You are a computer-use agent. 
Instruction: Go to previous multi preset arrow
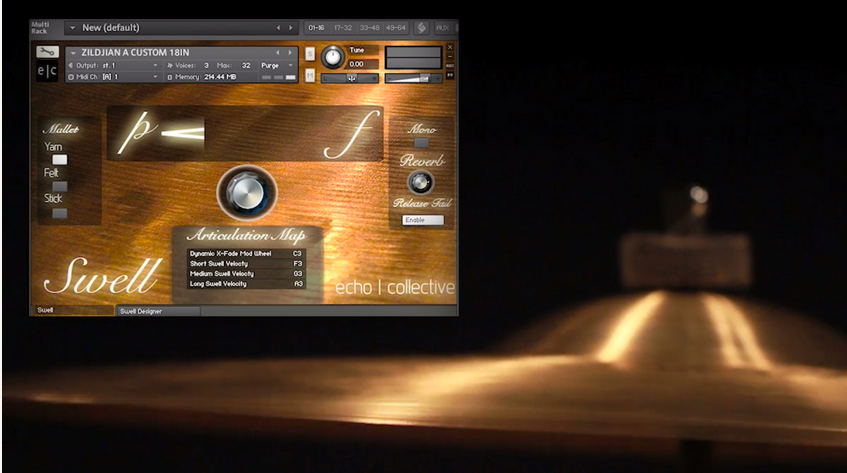pos(278,28)
